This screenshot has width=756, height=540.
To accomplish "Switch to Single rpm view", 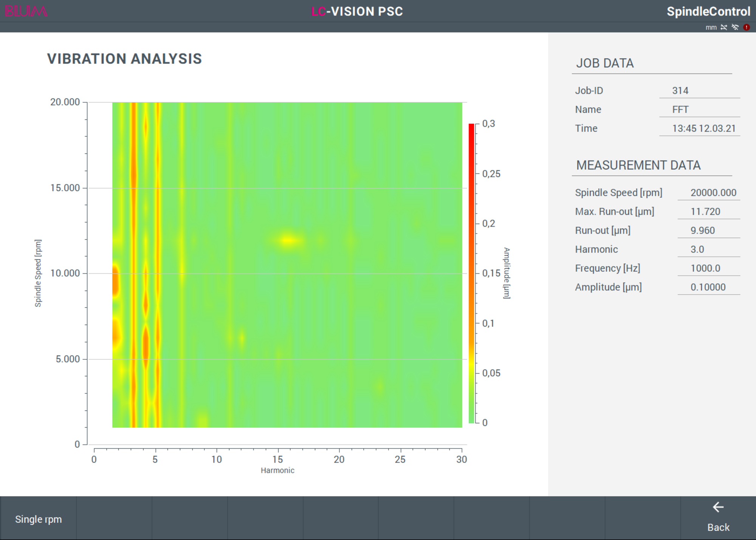I will click(x=38, y=519).
